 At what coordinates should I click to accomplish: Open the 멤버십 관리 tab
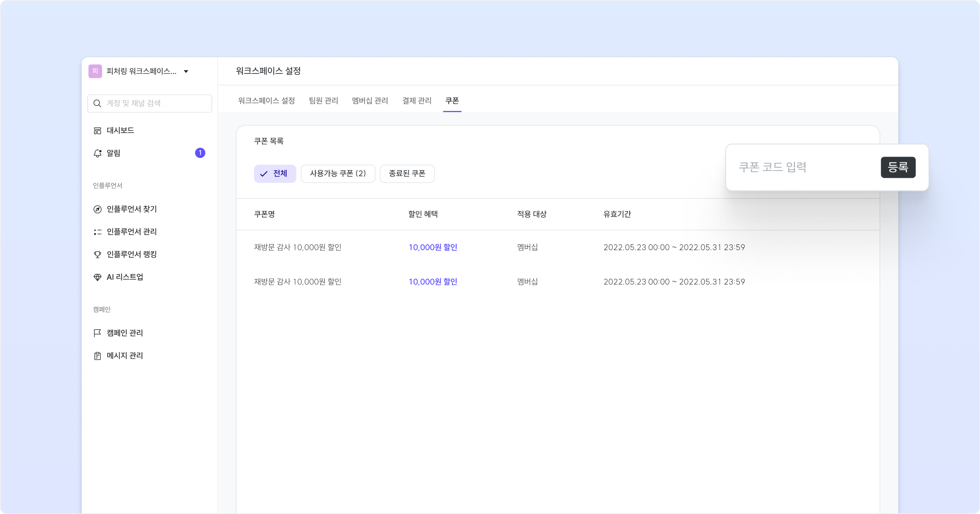coord(370,100)
